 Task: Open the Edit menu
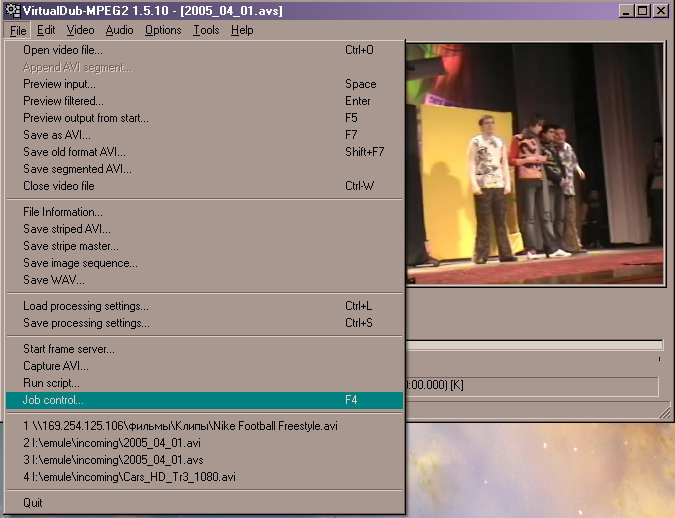46,30
